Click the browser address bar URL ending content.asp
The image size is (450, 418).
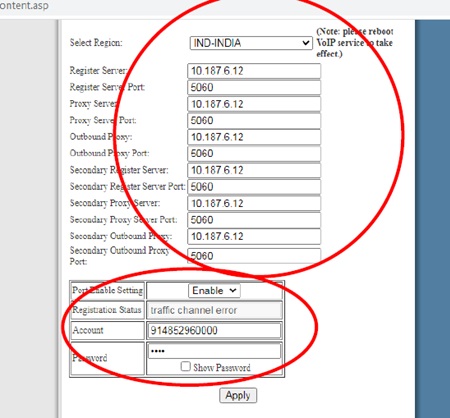pos(24,6)
